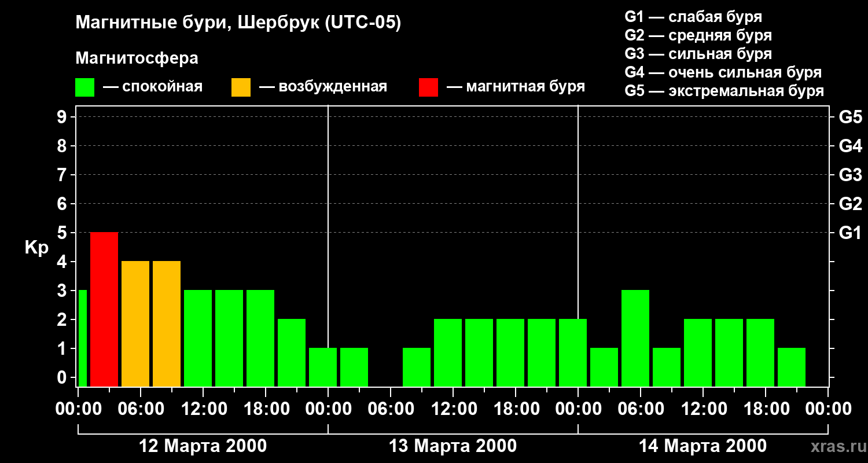The width and height of the screenshot is (868, 463).
Task: Click the first orange Kp 4 bar
Action: pyautogui.click(x=135, y=324)
